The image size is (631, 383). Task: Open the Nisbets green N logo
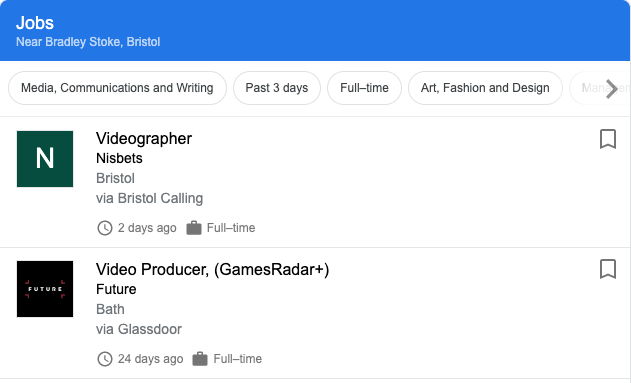[x=45, y=159]
